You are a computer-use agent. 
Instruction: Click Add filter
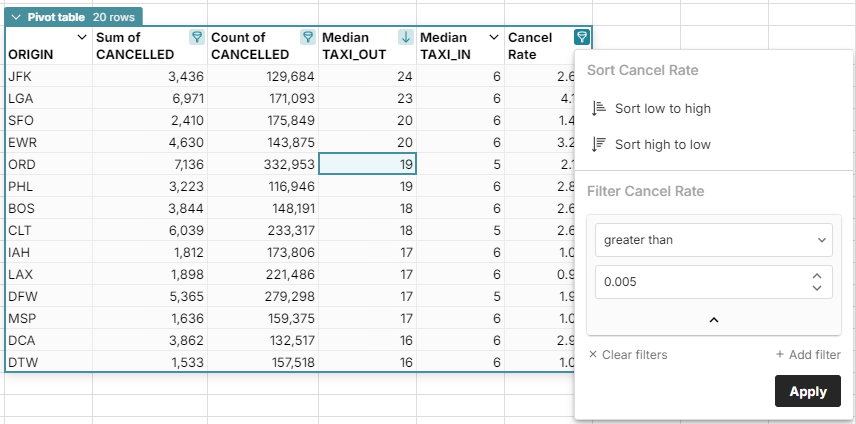click(x=807, y=355)
